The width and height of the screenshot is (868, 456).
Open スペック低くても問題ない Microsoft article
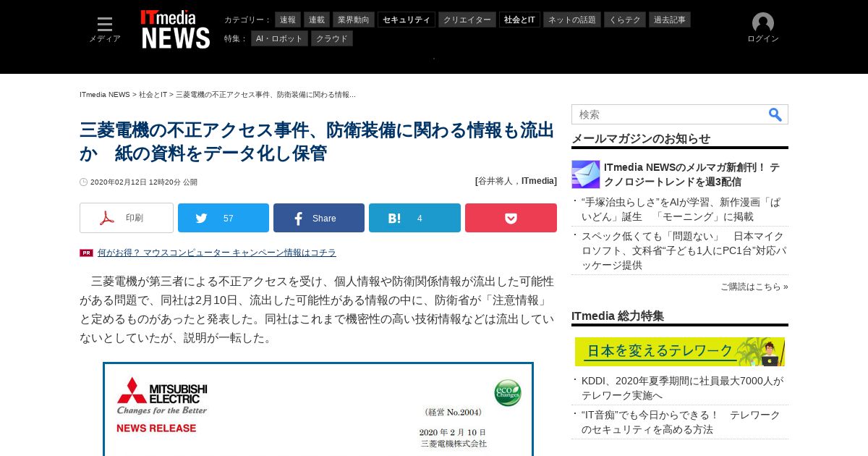684,250
